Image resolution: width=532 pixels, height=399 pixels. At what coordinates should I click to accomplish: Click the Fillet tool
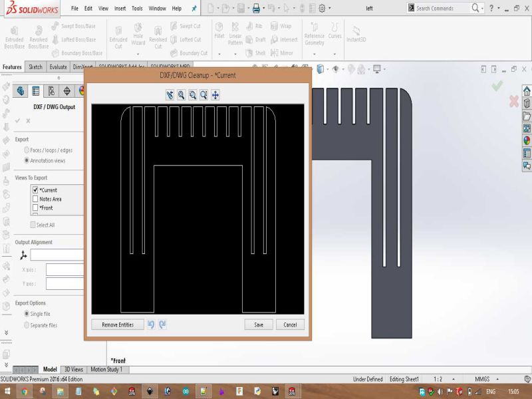tap(219, 31)
